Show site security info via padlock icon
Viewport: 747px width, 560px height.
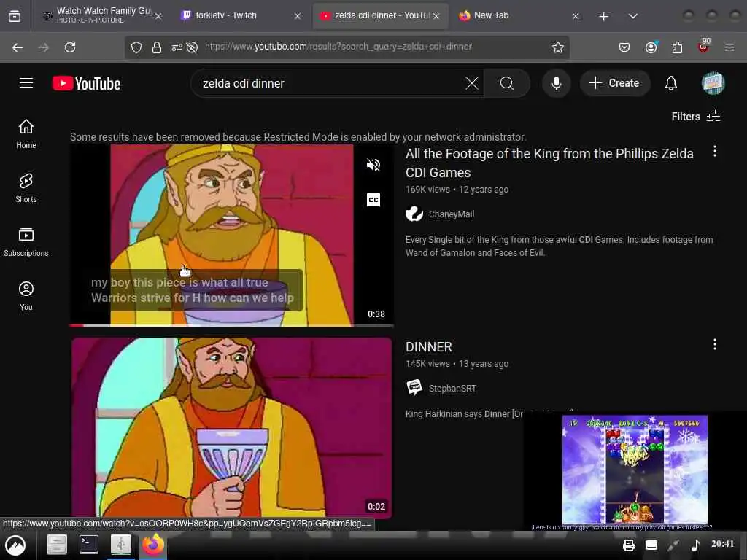pos(156,47)
